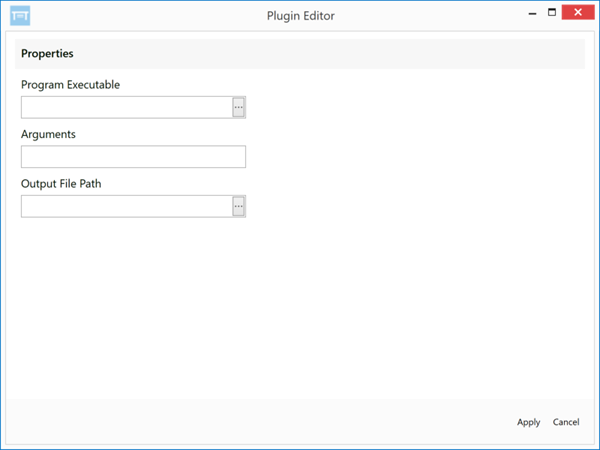Browse for the Program Executable file

point(238,107)
